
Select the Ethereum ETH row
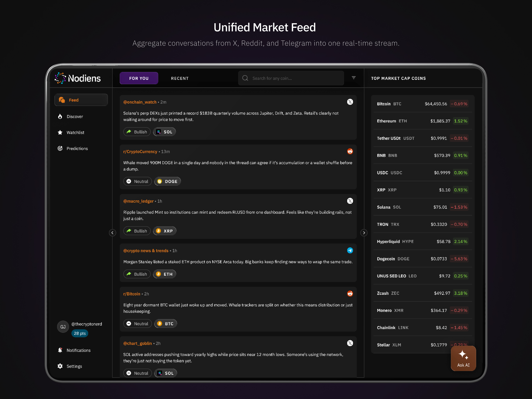coord(423,121)
